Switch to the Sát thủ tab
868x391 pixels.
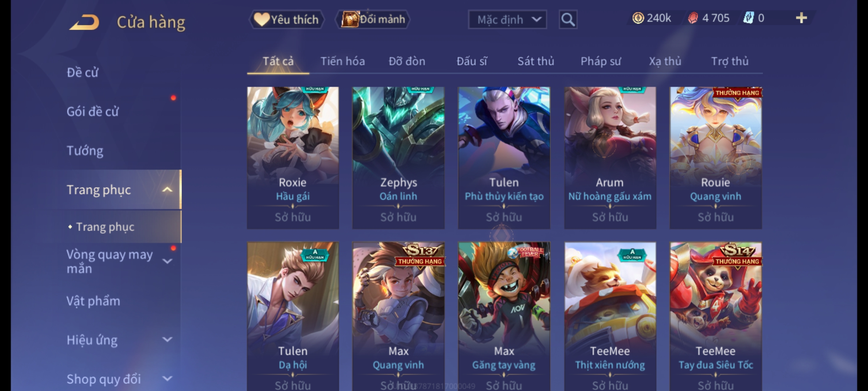tap(536, 61)
